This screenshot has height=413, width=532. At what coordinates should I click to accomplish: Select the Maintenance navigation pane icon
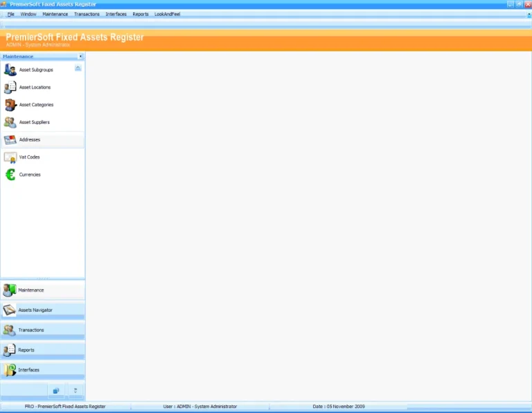coord(10,290)
